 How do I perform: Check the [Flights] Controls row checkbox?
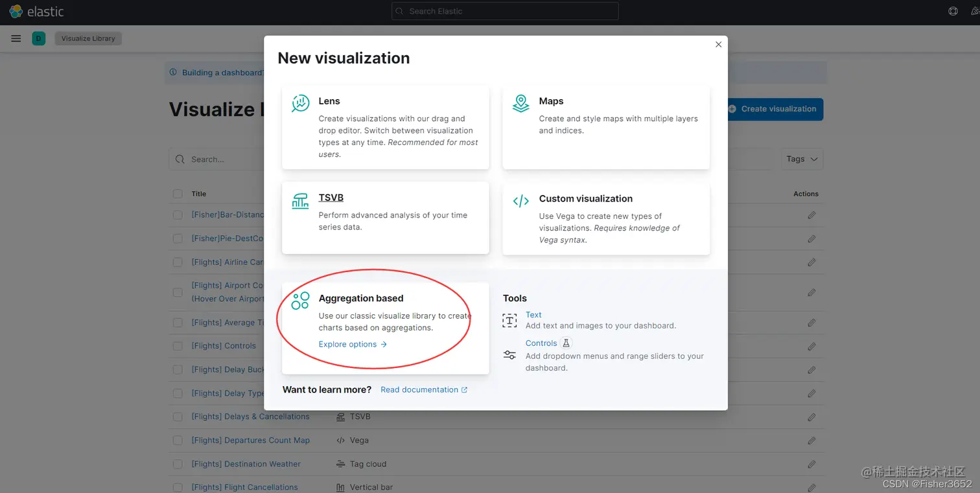tap(178, 346)
